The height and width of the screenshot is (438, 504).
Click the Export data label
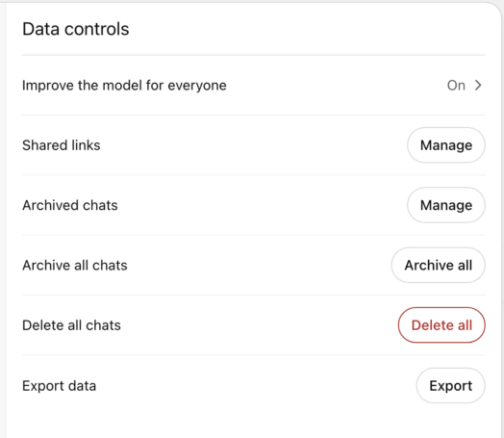59,386
